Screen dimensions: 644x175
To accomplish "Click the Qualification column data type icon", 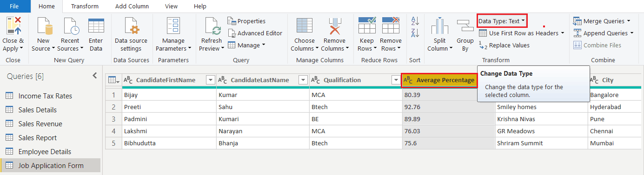I will coord(315,80).
